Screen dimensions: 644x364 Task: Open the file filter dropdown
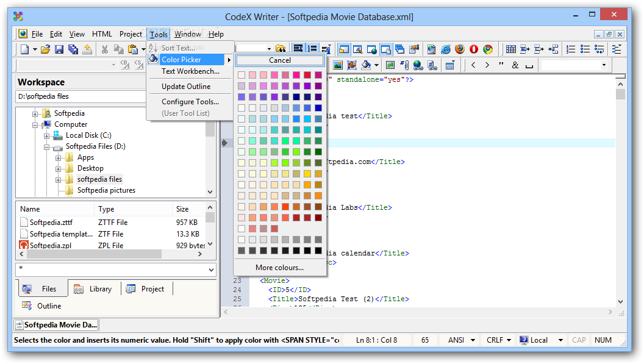(211, 270)
